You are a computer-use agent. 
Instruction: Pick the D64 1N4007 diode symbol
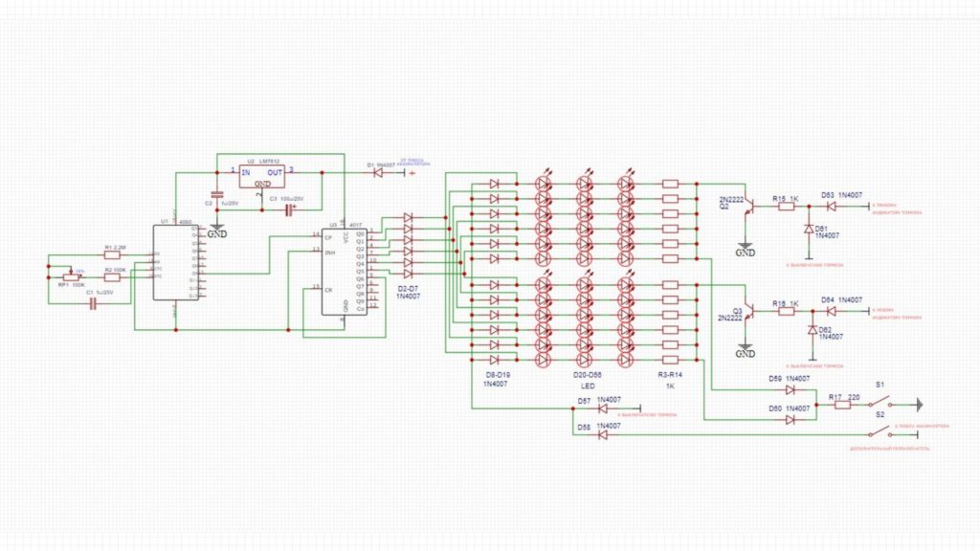click(832, 311)
